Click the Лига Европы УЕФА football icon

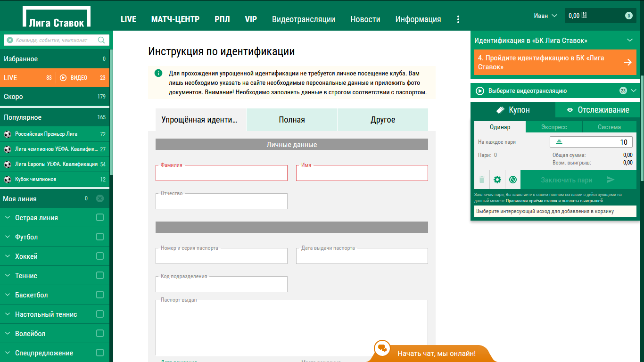pos(8,165)
